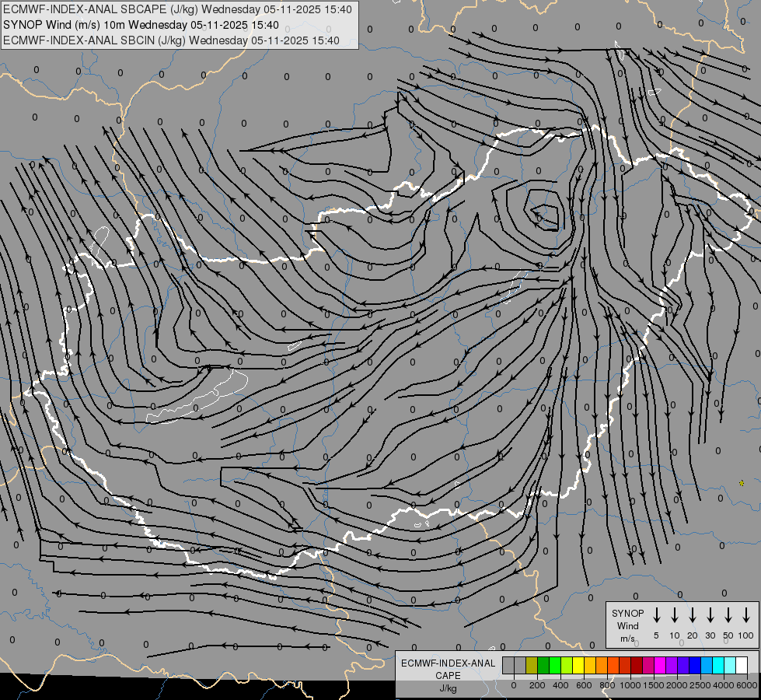Select the bright green CAPE legend swatch
The width and height of the screenshot is (761, 700).
(x=555, y=665)
